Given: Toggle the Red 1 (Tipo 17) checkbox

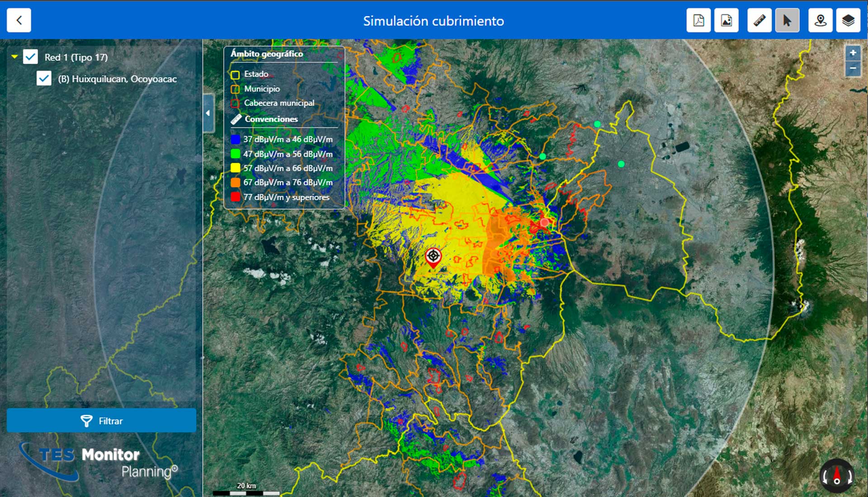Looking at the screenshot, I should 31,57.
